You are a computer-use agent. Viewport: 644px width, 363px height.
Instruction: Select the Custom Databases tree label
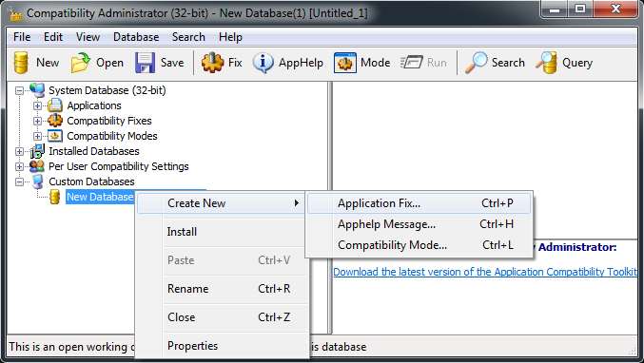[91, 181]
